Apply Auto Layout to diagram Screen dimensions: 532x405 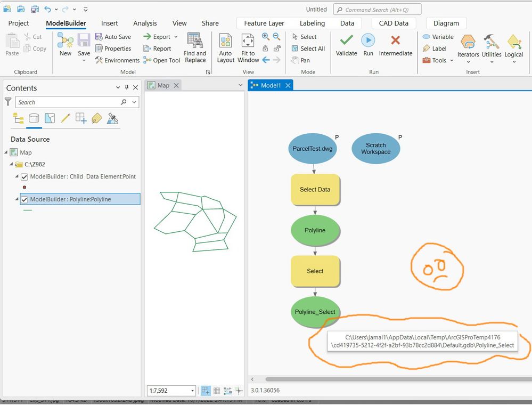[225, 48]
